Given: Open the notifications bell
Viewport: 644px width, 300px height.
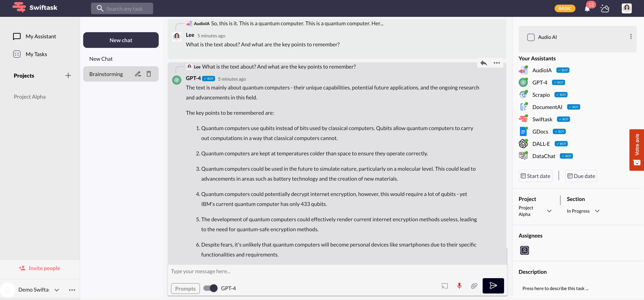Looking at the screenshot, I should click(587, 9).
